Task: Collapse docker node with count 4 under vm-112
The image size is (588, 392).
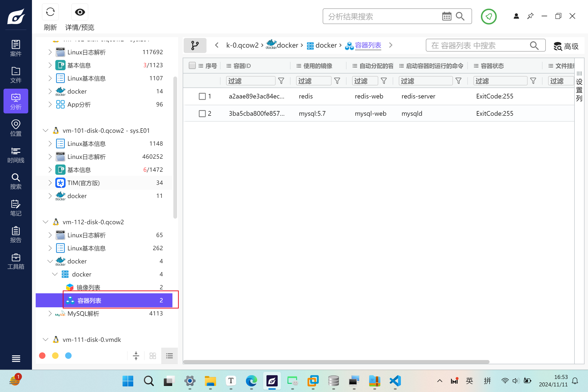Action: pyautogui.click(x=50, y=261)
